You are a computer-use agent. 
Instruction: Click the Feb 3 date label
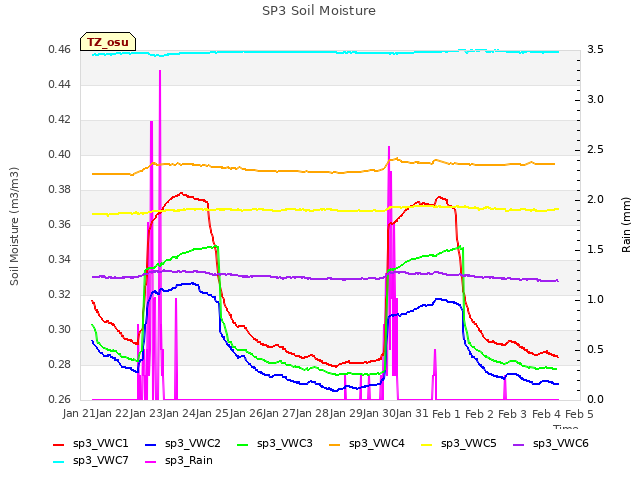click(513, 414)
